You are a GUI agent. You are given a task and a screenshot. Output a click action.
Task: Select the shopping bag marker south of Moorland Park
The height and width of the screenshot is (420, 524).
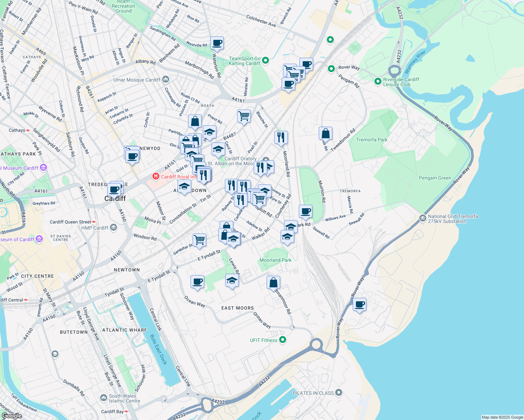(x=273, y=283)
